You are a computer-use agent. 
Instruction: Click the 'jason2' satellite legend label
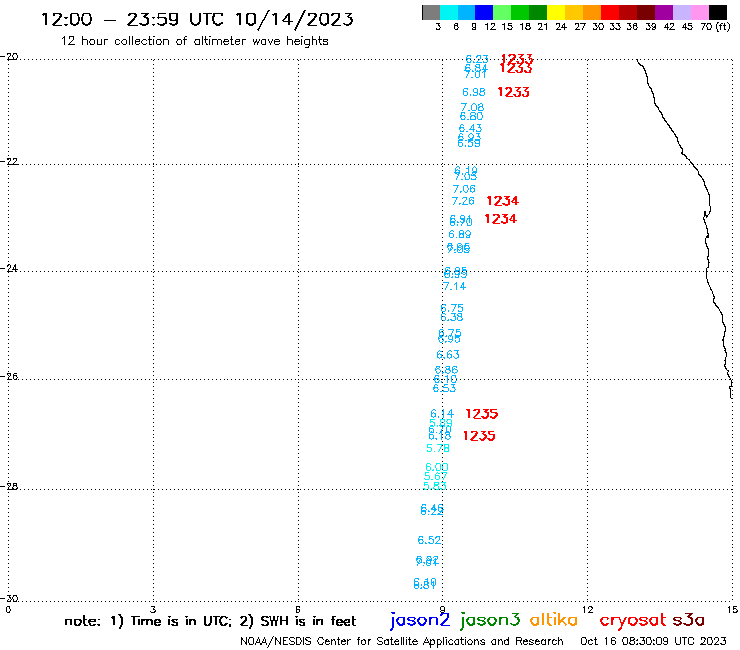(420, 620)
